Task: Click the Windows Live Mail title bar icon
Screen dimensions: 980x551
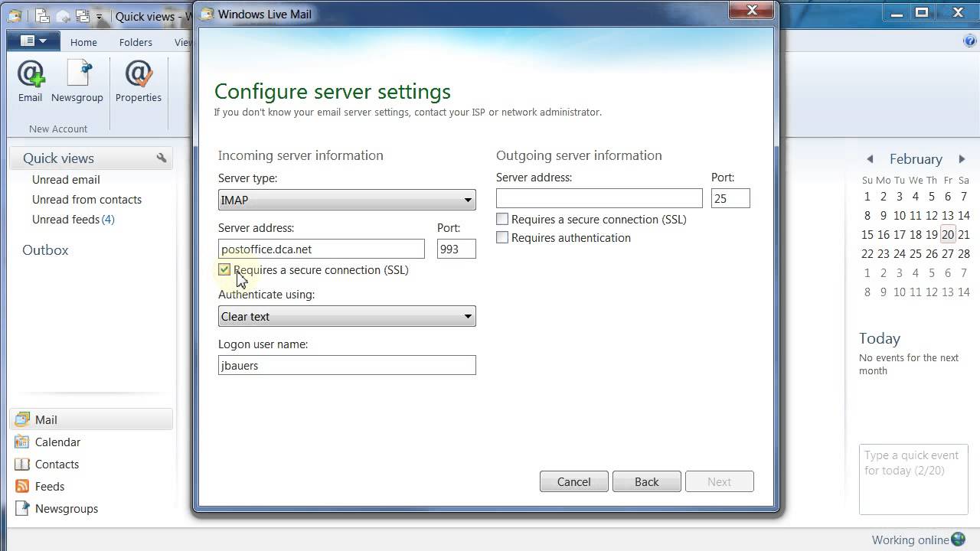Action: tap(15, 15)
